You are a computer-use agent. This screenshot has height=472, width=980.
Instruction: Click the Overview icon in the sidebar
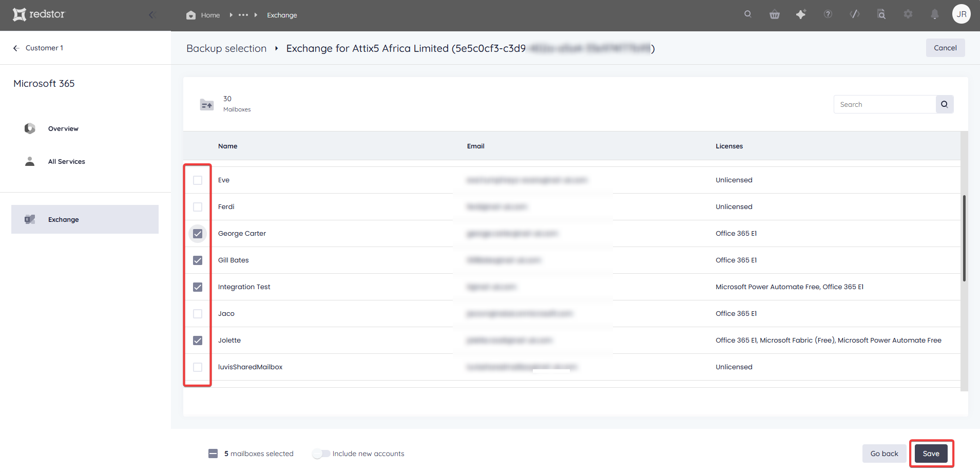(30, 128)
